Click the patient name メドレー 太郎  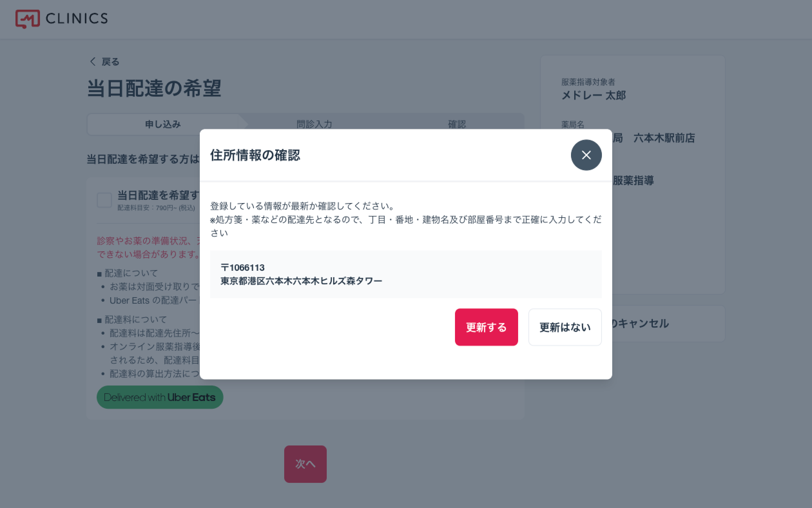click(594, 95)
